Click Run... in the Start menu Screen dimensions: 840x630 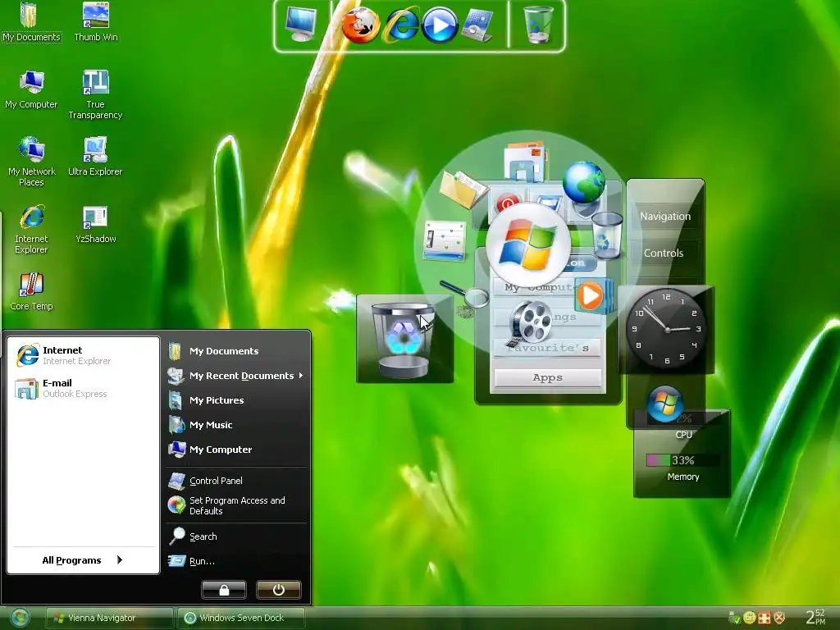[x=237, y=561]
